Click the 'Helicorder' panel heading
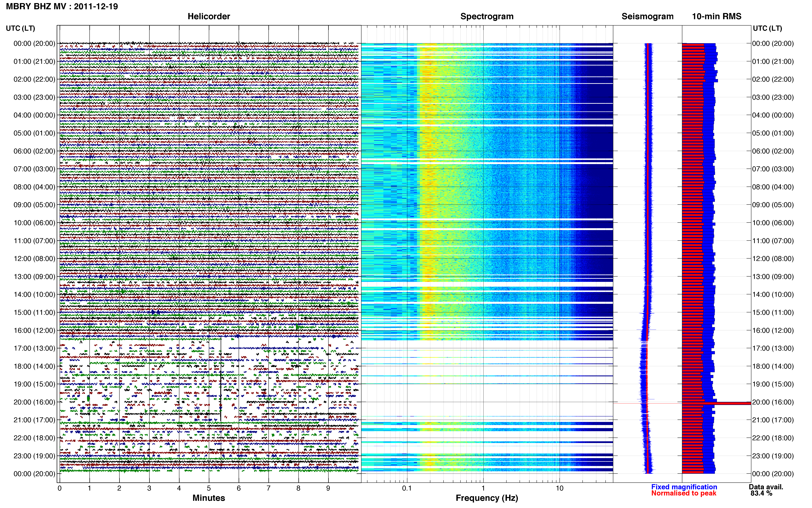 click(209, 16)
